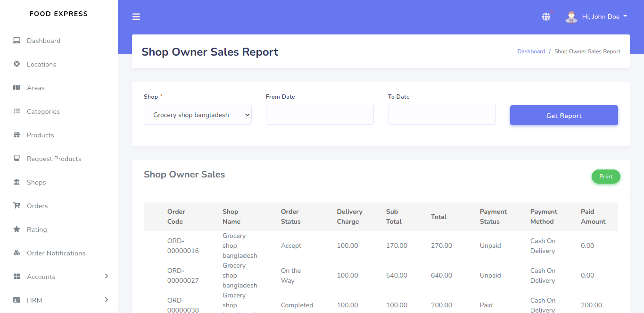Click the FOOD EXPRESS logo text

(x=58, y=14)
